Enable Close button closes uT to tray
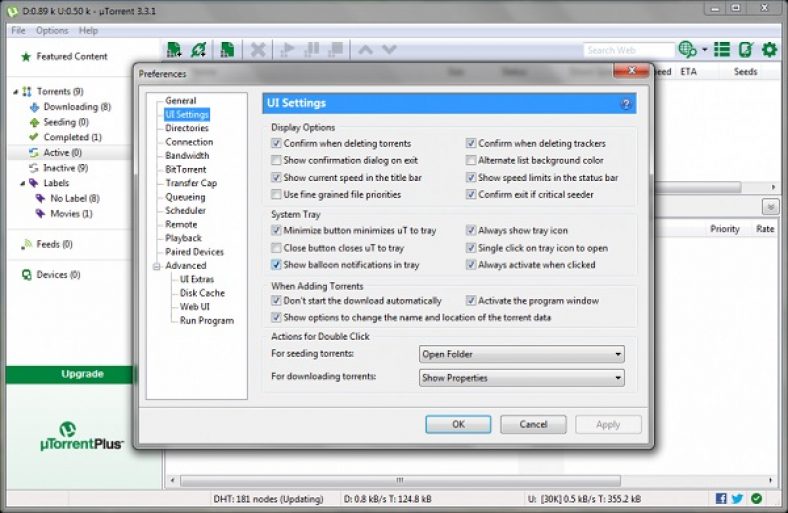 (x=276, y=248)
